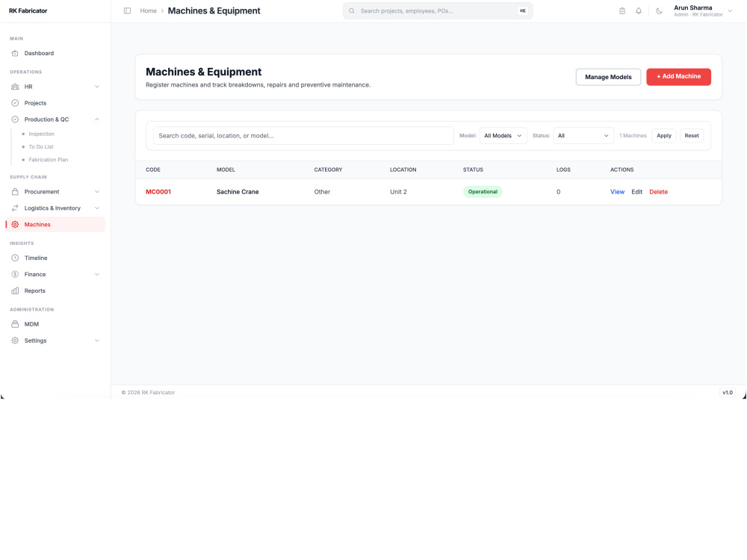Edit machine MC0001
Screen dimensions: 747x560
coord(637,192)
